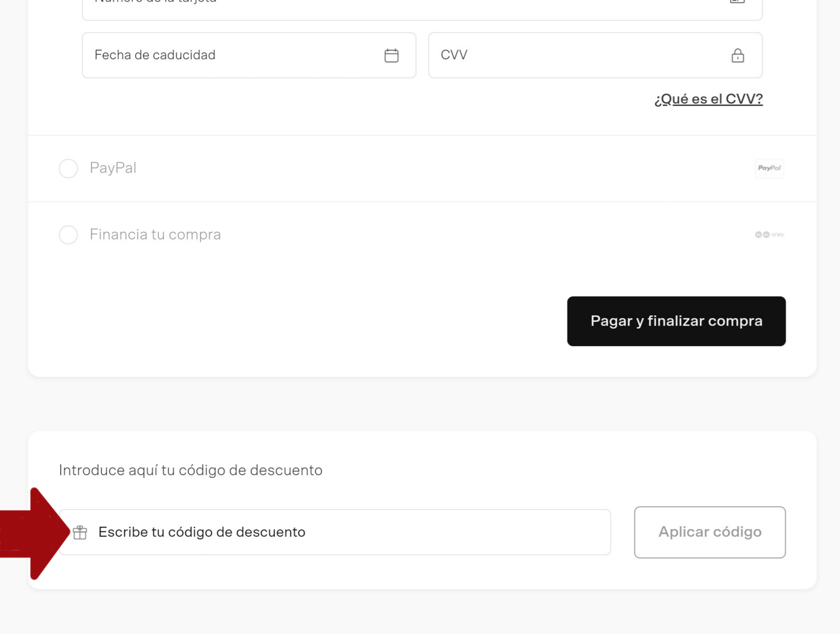840x634 pixels.
Task: Click the gift icon in discount field
Action: 80,532
